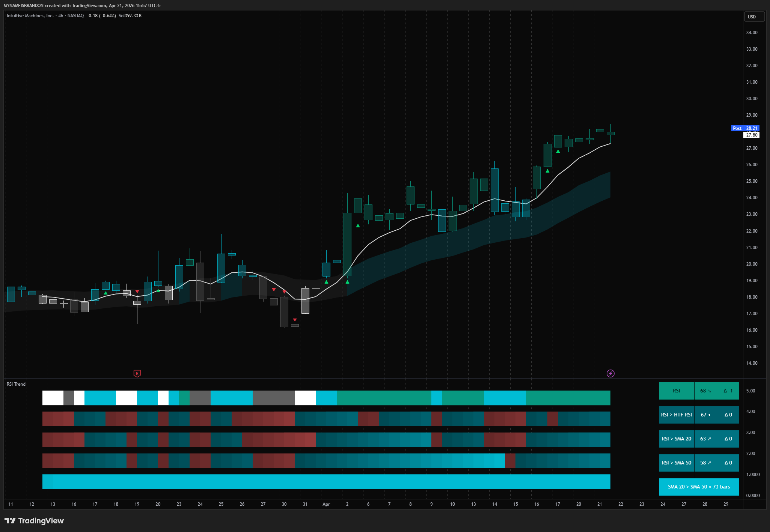Screen dimensions: 770x532
Task: Click the Post 28.21 price label
Action: click(745, 128)
